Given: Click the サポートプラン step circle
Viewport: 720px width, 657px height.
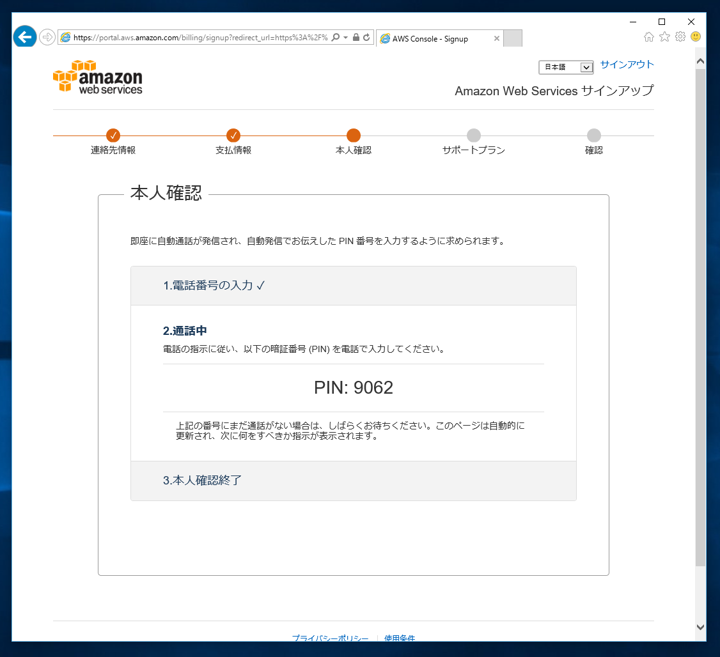Looking at the screenshot, I should [474, 135].
